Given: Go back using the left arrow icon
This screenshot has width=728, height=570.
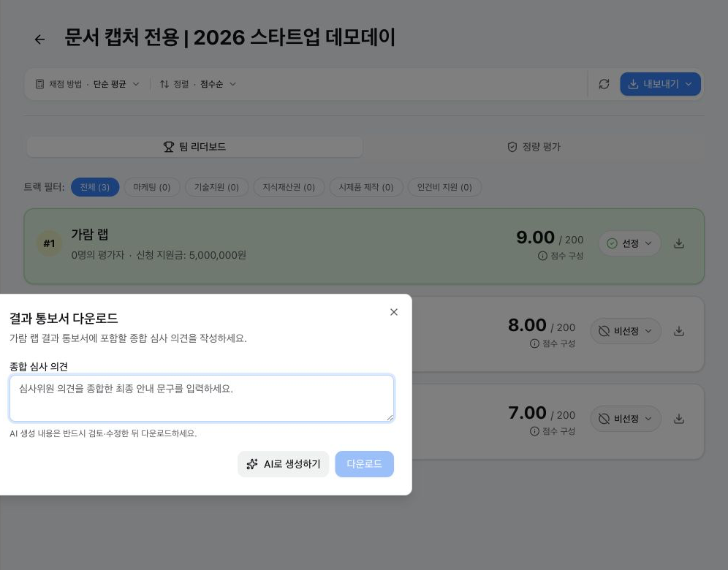Looking at the screenshot, I should click(40, 39).
